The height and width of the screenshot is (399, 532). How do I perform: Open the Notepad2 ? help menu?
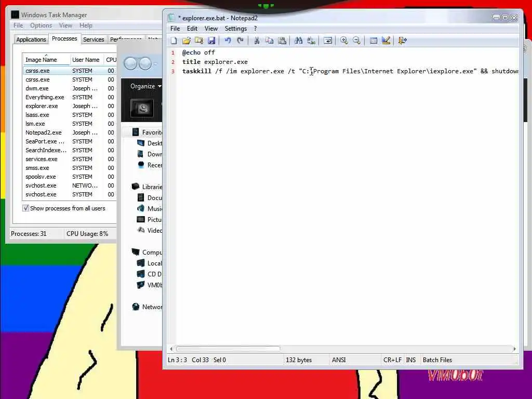256,29
